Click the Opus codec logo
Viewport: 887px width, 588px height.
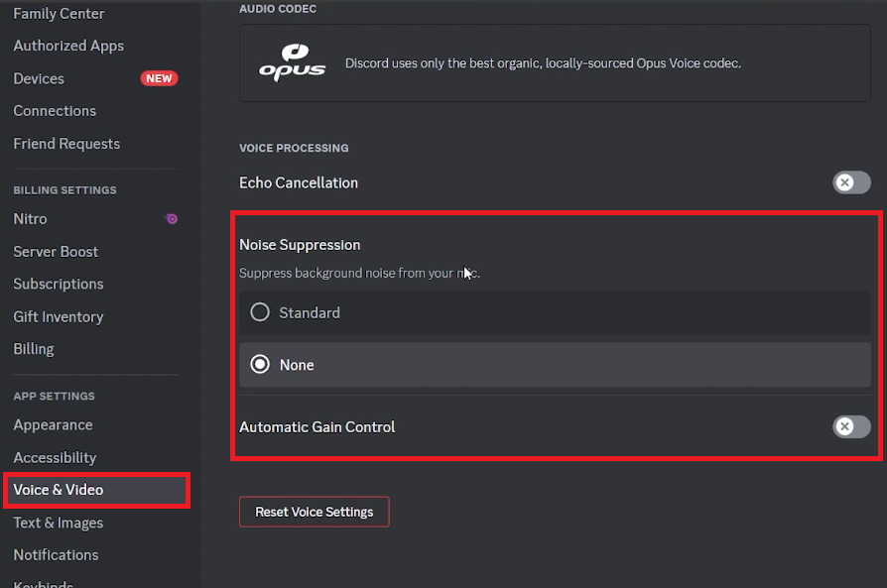[292, 62]
